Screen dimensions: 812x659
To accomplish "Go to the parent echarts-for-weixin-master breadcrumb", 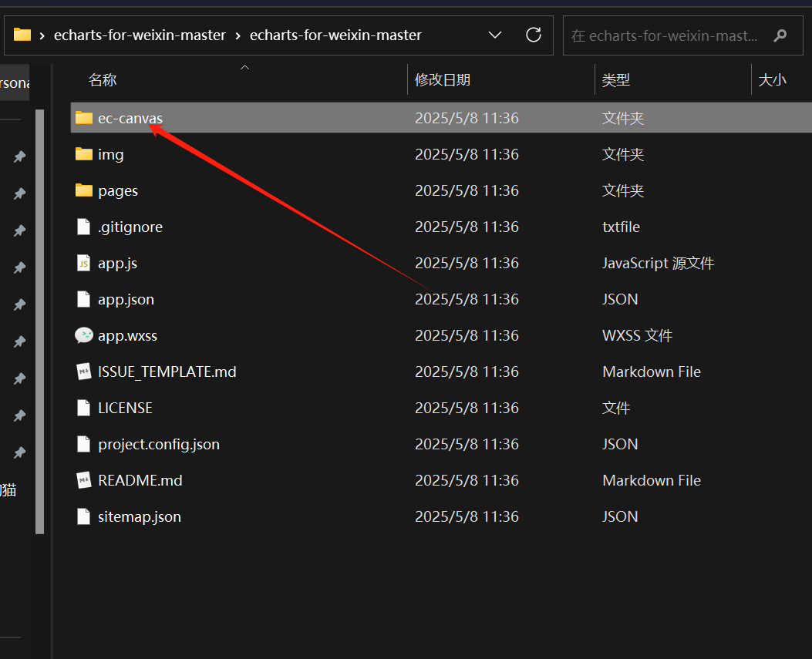I will coord(140,35).
